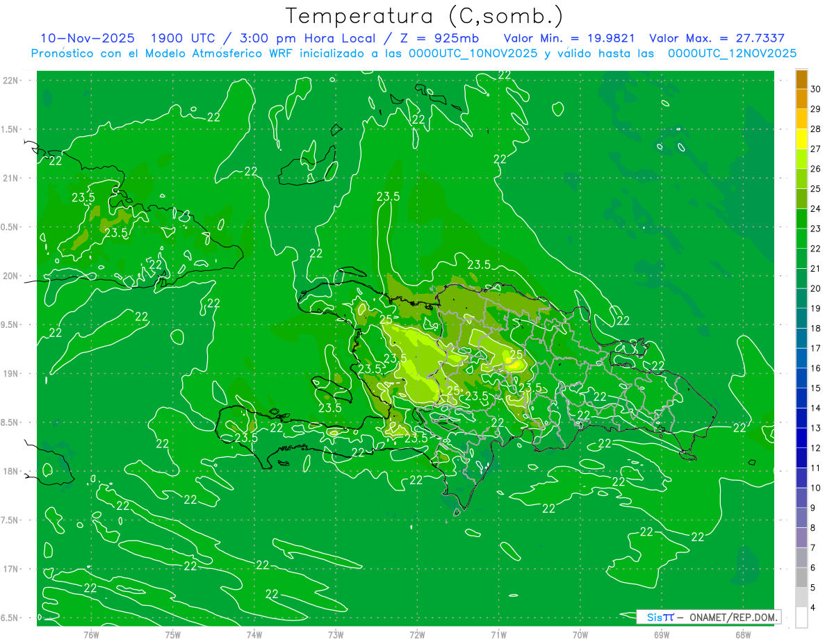Click the "17N" latitude axis label
The image size is (834, 644).
(11, 569)
